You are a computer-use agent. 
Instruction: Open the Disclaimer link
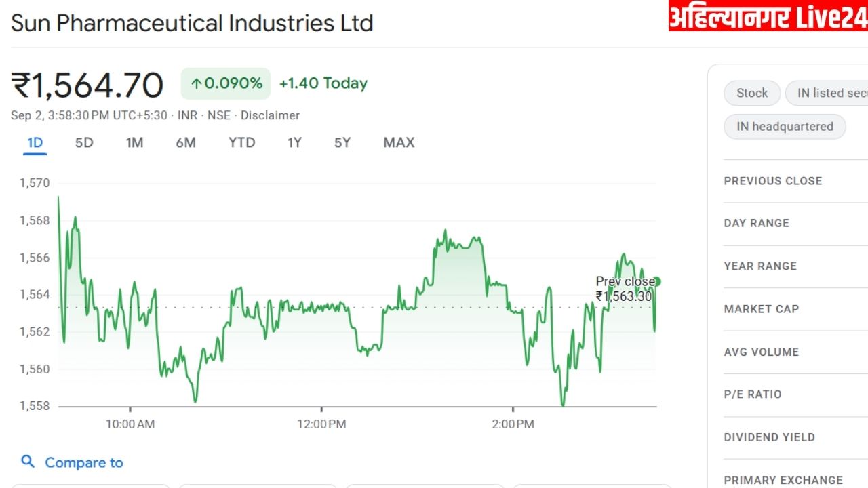270,115
